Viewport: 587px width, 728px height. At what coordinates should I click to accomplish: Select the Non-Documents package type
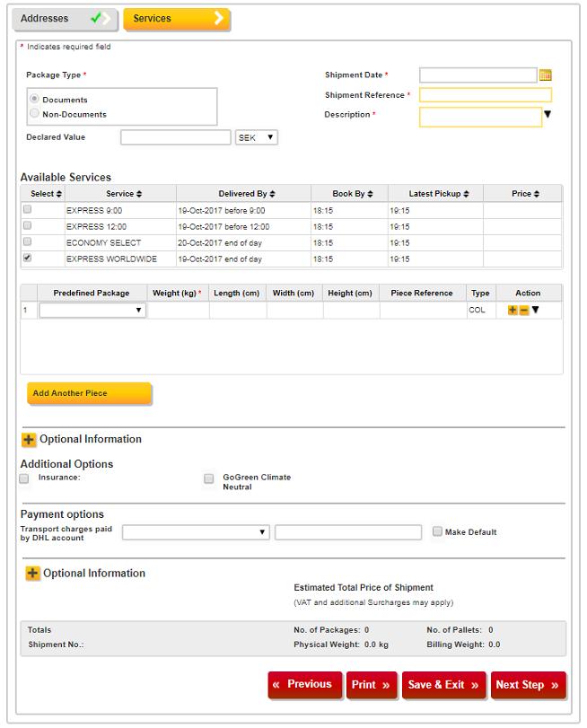(34, 113)
